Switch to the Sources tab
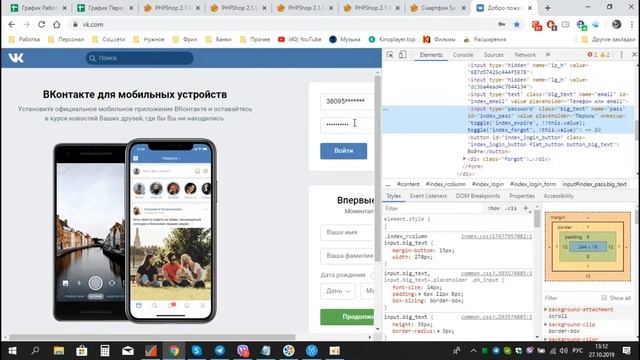Screen dimensions: 640x360 coord(493,55)
